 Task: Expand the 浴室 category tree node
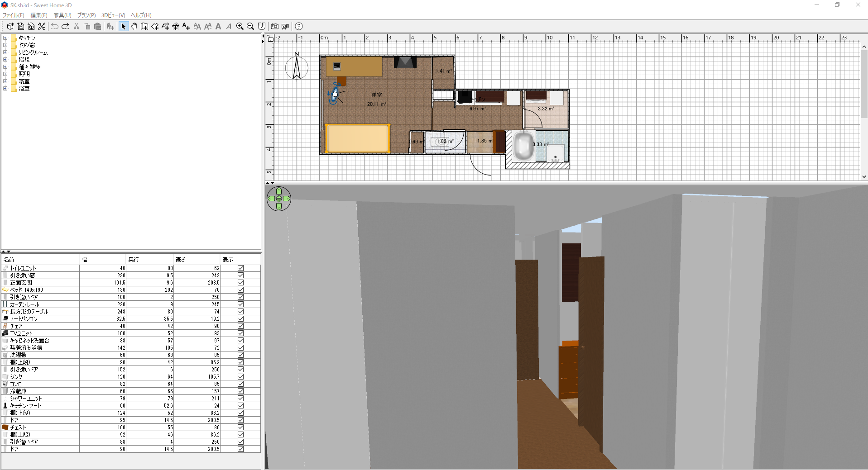coord(5,89)
